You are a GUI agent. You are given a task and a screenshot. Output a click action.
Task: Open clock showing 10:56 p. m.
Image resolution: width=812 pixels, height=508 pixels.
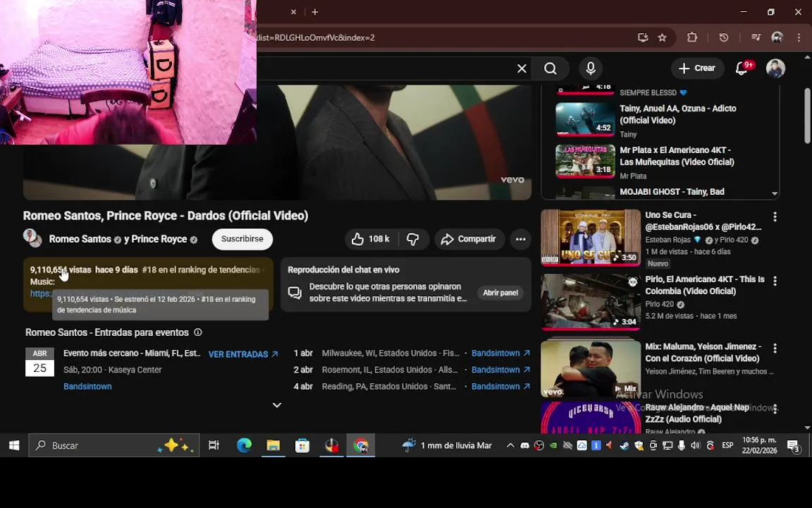coord(759,445)
